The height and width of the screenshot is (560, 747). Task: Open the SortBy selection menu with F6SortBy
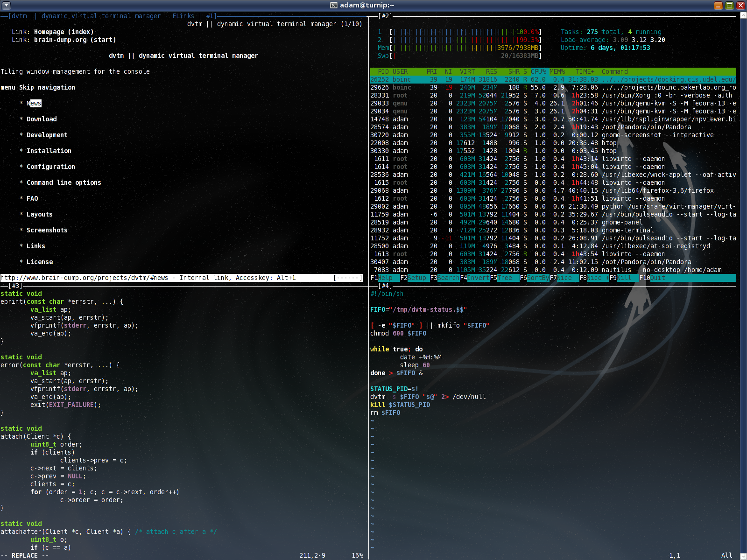535,278
